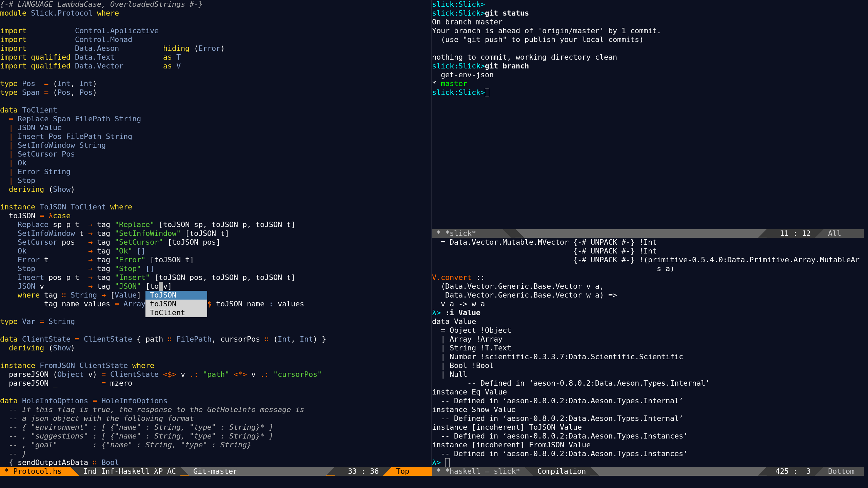868x488 pixels.
Task: Click the get-env-json branch name
Action: click(x=467, y=75)
